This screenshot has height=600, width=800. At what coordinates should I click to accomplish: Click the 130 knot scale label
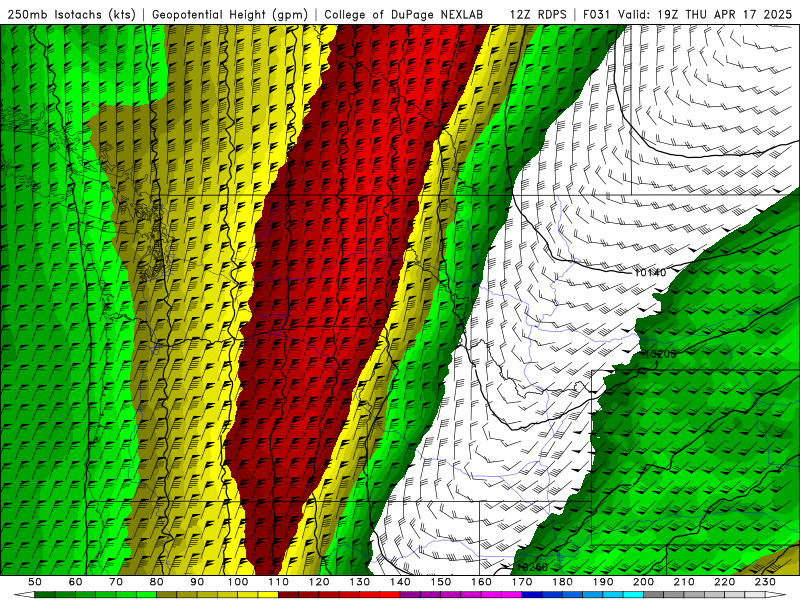[x=360, y=582]
